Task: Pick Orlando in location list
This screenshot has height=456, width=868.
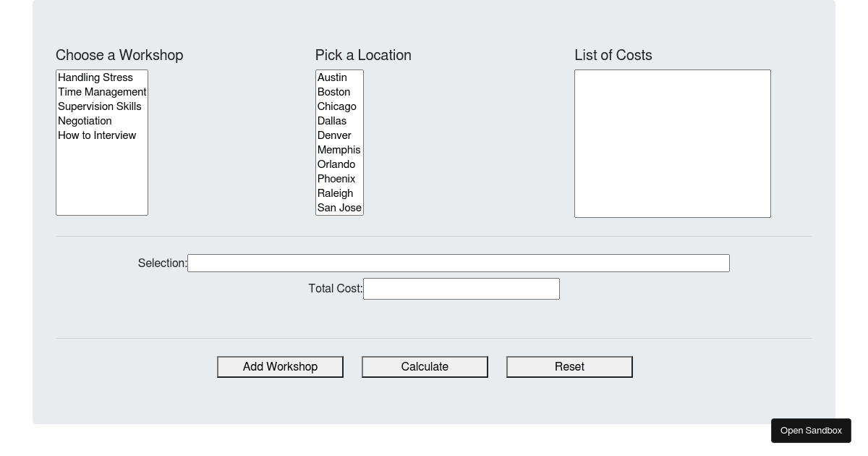Action: [x=336, y=164]
